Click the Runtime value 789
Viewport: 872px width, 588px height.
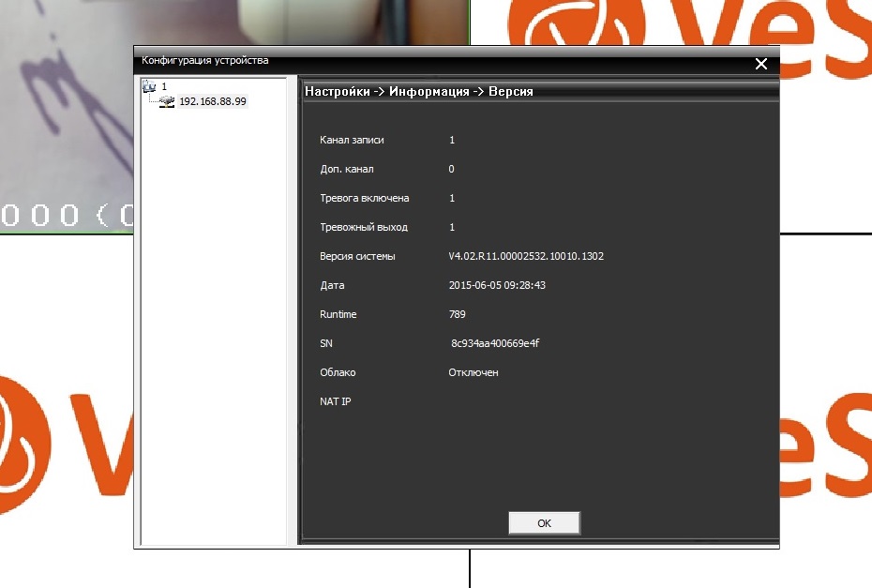pyautogui.click(x=457, y=314)
